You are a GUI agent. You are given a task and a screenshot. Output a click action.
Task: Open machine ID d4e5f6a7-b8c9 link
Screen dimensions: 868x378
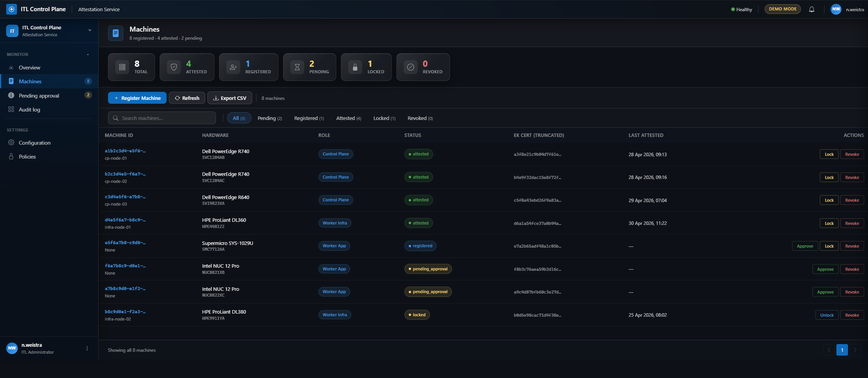(x=125, y=220)
